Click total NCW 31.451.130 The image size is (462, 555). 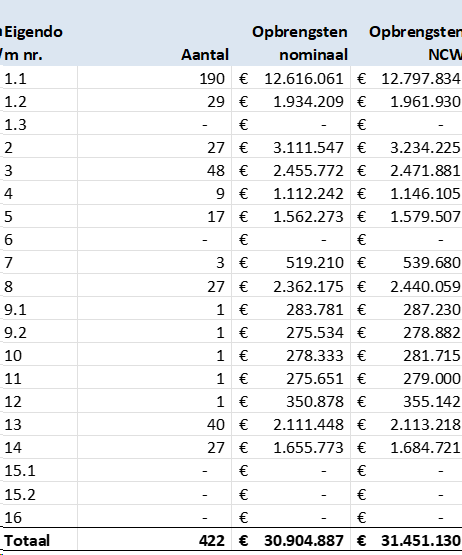(x=421, y=541)
